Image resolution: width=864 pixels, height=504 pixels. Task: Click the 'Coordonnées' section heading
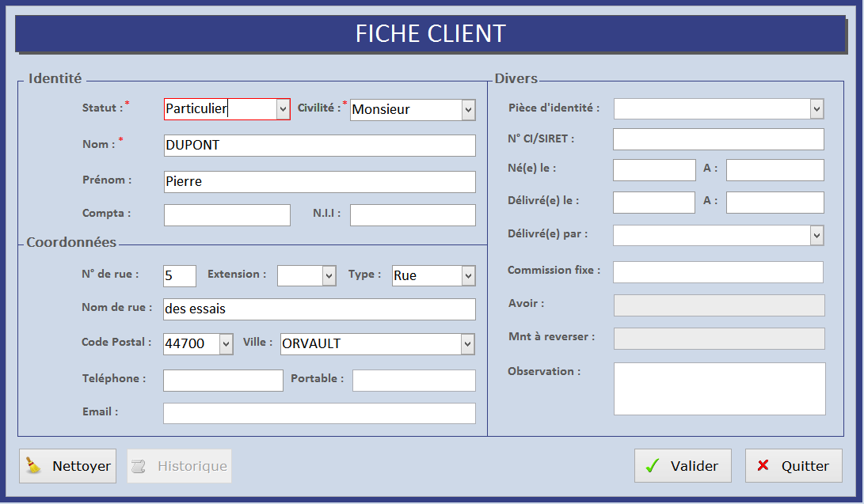coord(71,242)
